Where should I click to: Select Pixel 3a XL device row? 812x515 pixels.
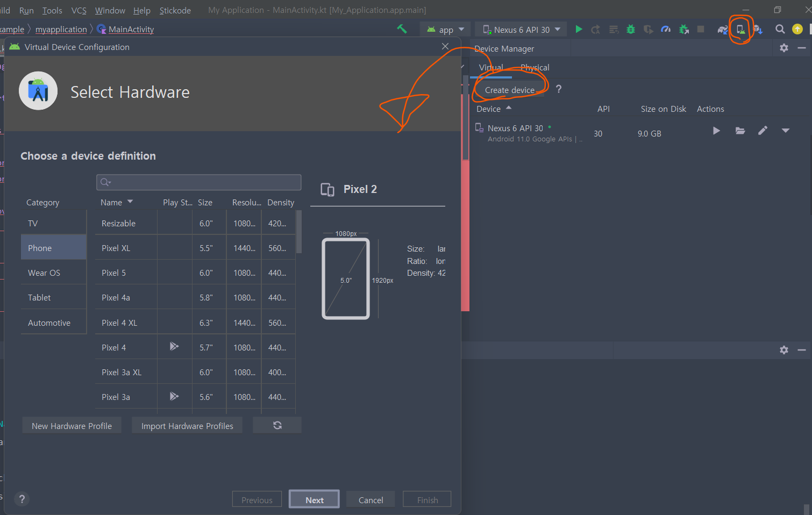[x=195, y=372]
